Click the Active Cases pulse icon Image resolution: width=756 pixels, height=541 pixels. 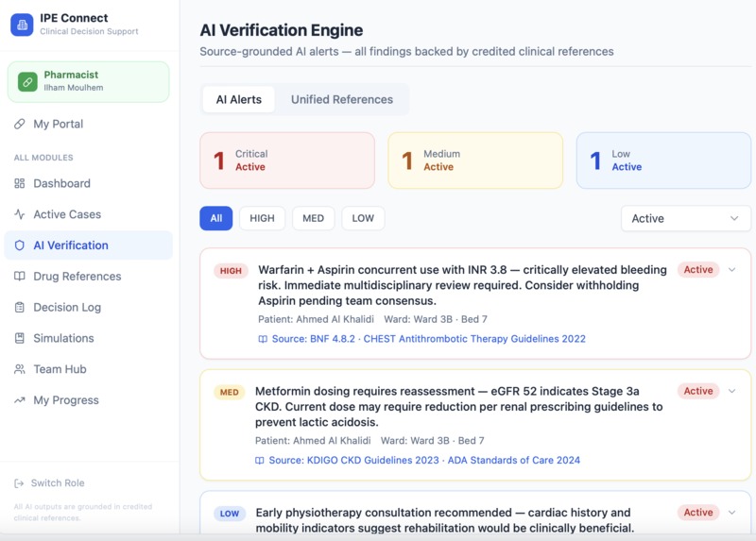(x=19, y=214)
